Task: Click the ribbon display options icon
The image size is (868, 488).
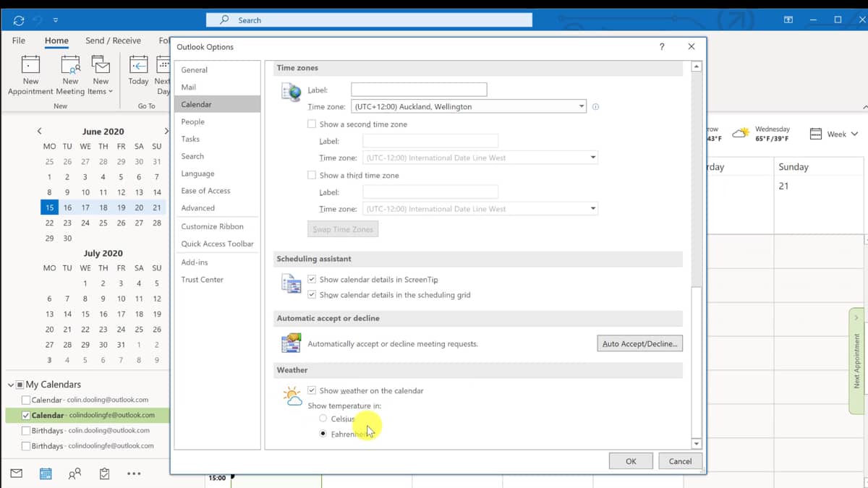Action: [x=788, y=20]
